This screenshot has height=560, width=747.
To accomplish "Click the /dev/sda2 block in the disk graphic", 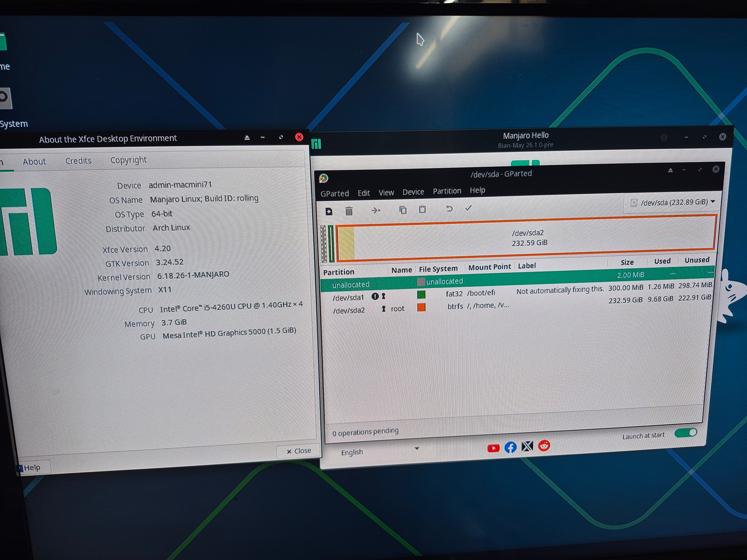I will point(527,238).
